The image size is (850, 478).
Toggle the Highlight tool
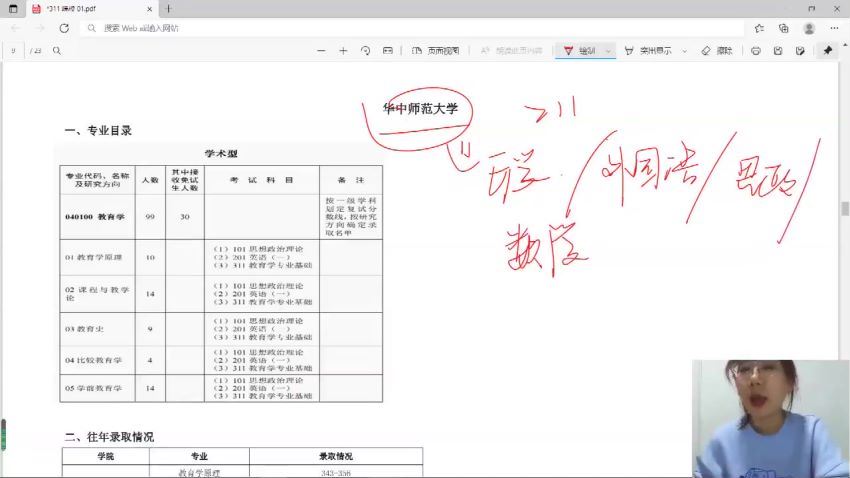(x=648, y=50)
